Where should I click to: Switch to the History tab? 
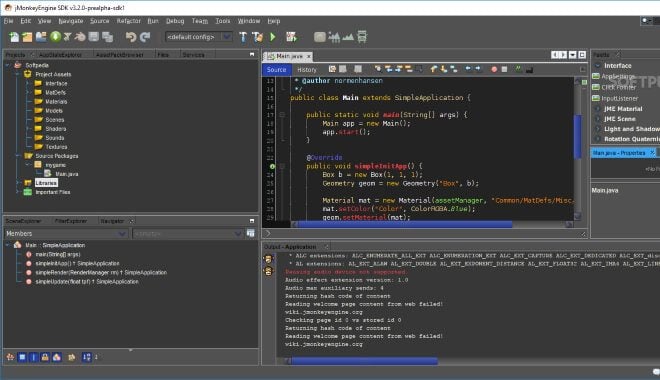307,70
